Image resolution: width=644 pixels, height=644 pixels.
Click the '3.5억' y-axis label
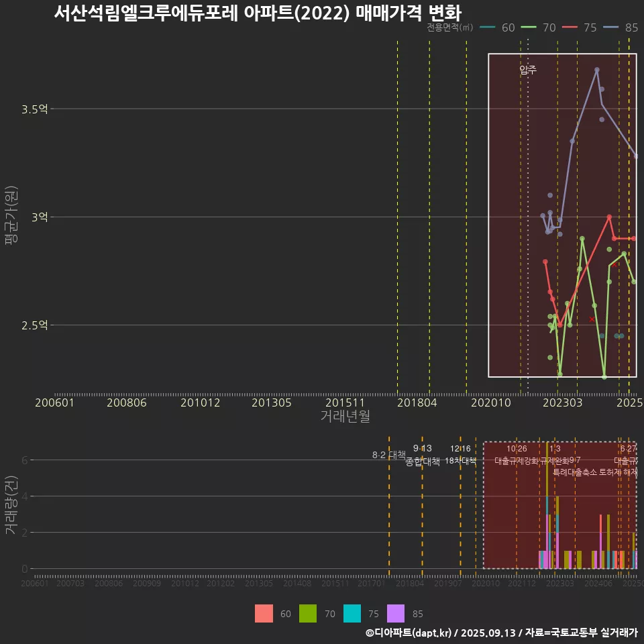35,109
